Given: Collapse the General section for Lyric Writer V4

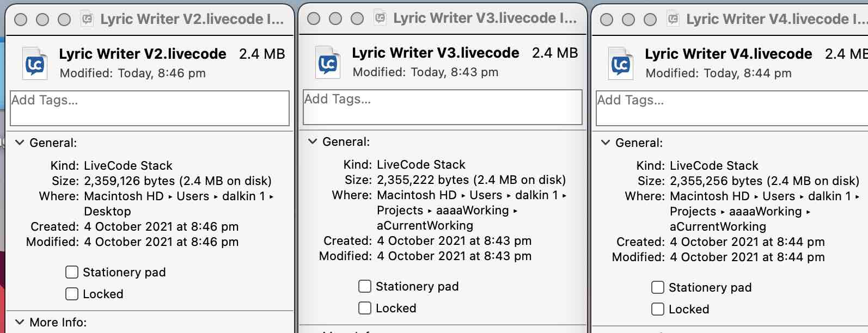Looking at the screenshot, I should click(x=606, y=143).
